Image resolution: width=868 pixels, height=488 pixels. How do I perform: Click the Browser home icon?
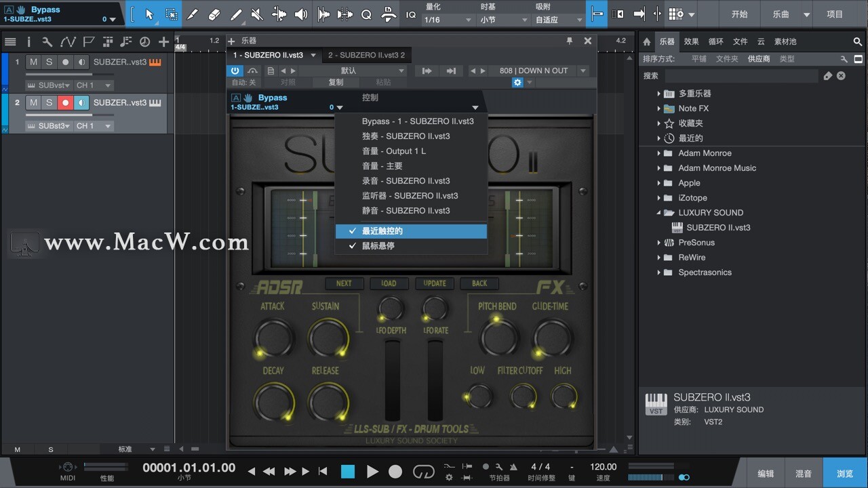coord(647,41)
